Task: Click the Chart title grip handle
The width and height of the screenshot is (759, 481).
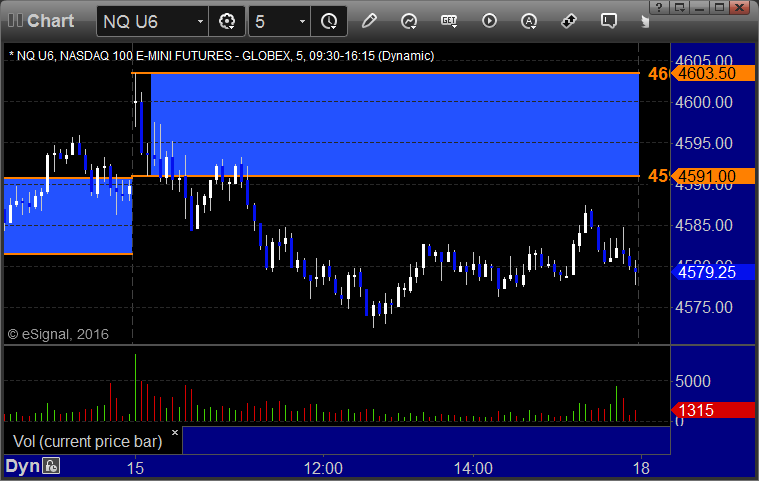Action: click(x=15, y=21)
